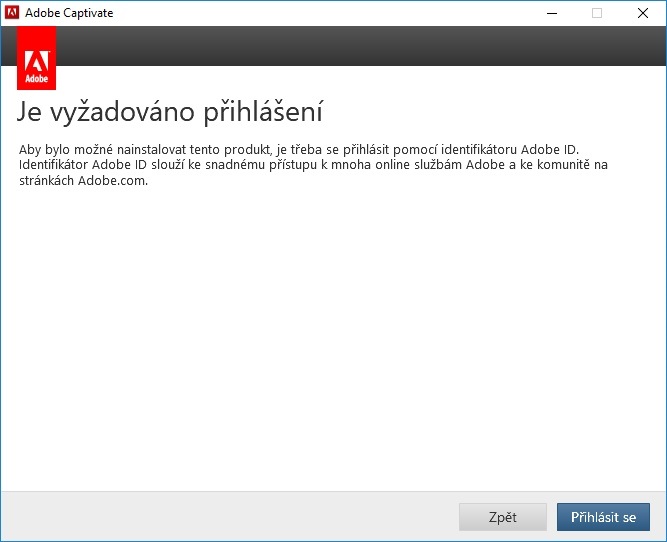Click the heading "Je vyžadováno přihlášení"
This screenshot has height=542, width=667.
click(170, 111)
